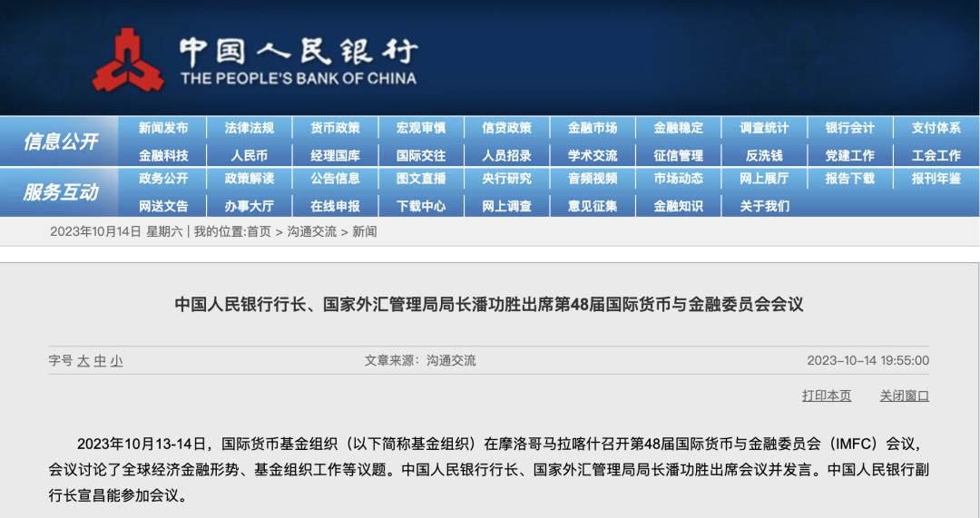Open 沟通交流 breadcrumb link
The width and height of the screenshot is (980, 518).
(312, 232)
